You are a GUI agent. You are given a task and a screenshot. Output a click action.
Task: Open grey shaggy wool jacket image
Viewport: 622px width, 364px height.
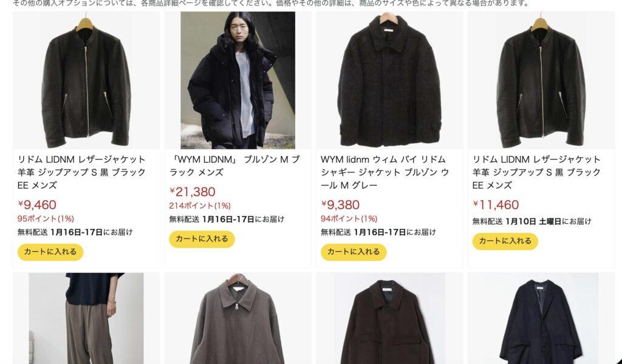point(389,81)
